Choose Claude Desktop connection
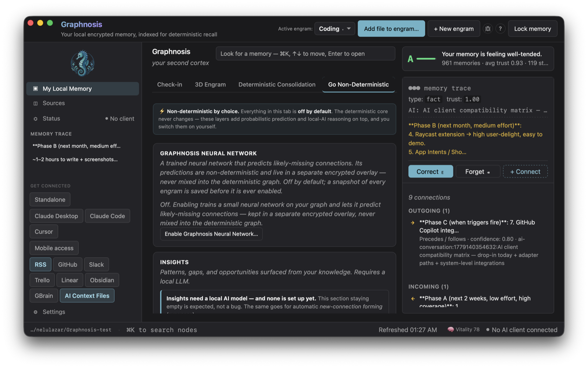The image size is (588, 368). 56,216
